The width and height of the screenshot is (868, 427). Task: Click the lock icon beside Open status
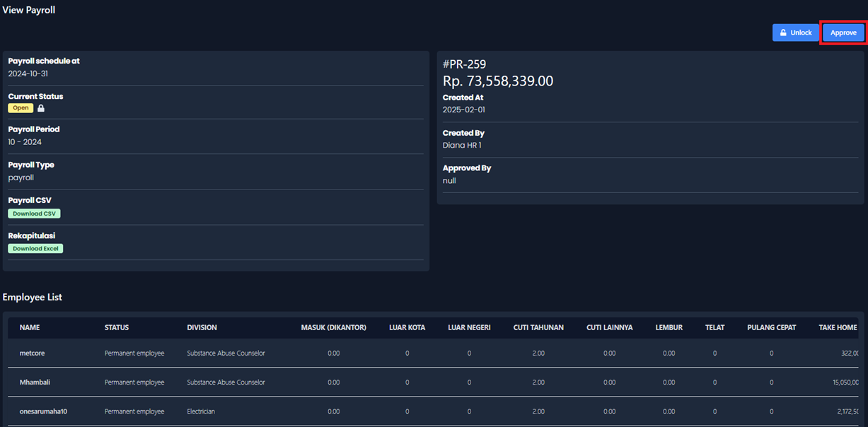point(41,108)
